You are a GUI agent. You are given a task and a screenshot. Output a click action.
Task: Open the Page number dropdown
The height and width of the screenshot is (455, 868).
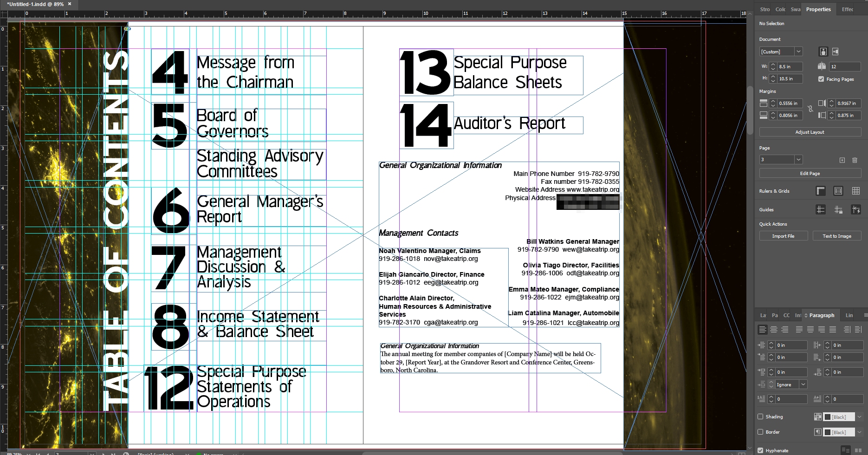click(x=798, y=160)
